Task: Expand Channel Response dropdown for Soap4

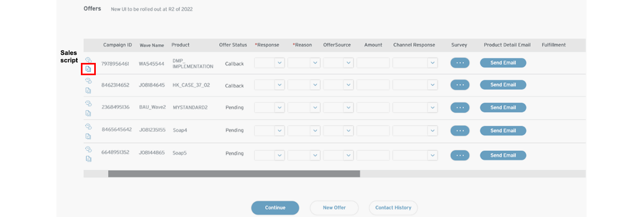Action: click(x=432, y=131)
